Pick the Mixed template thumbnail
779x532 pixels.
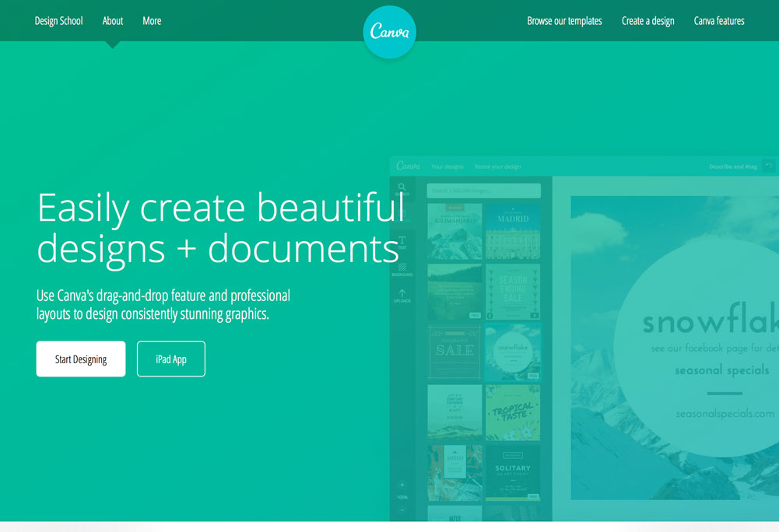tap(454, 473)
